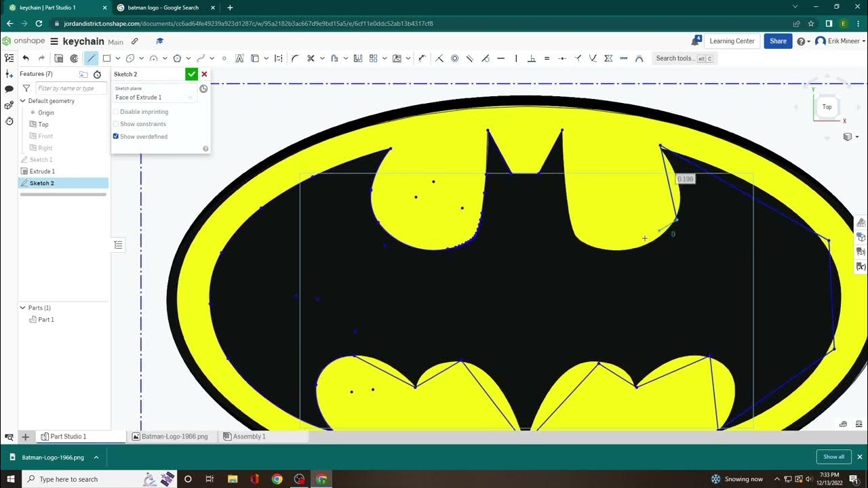Open the rectangle tool dropdown arrow

tap(117, 58)
